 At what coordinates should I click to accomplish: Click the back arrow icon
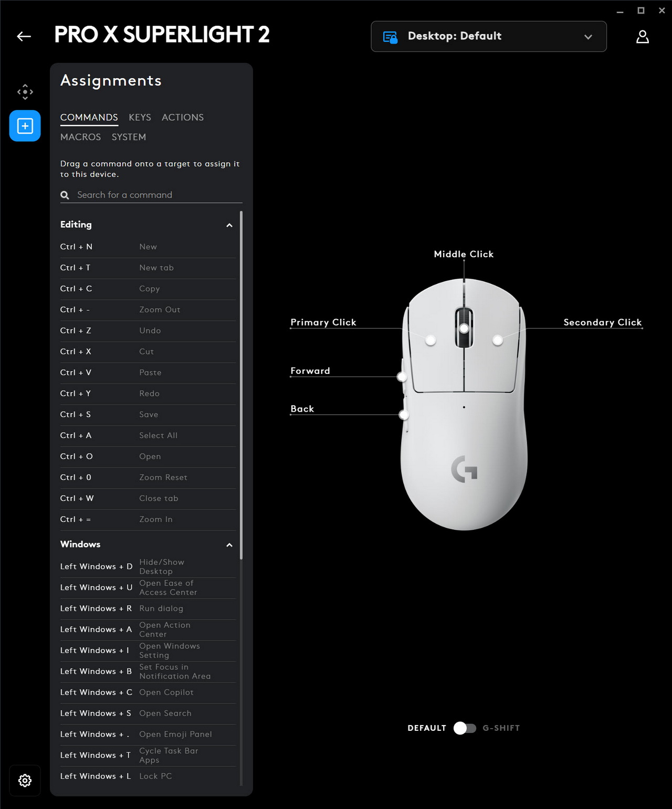tap(24, 36)
